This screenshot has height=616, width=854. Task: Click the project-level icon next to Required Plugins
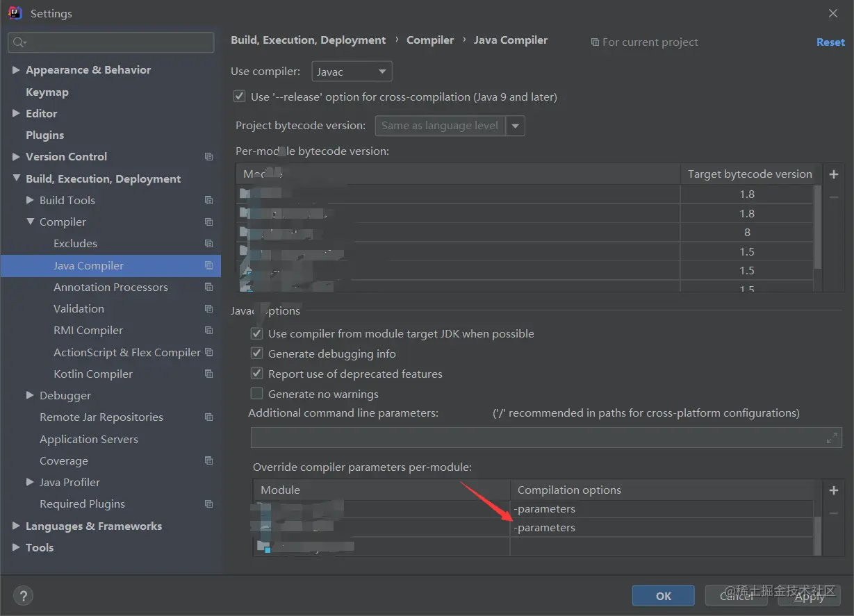tap(208, 504)
